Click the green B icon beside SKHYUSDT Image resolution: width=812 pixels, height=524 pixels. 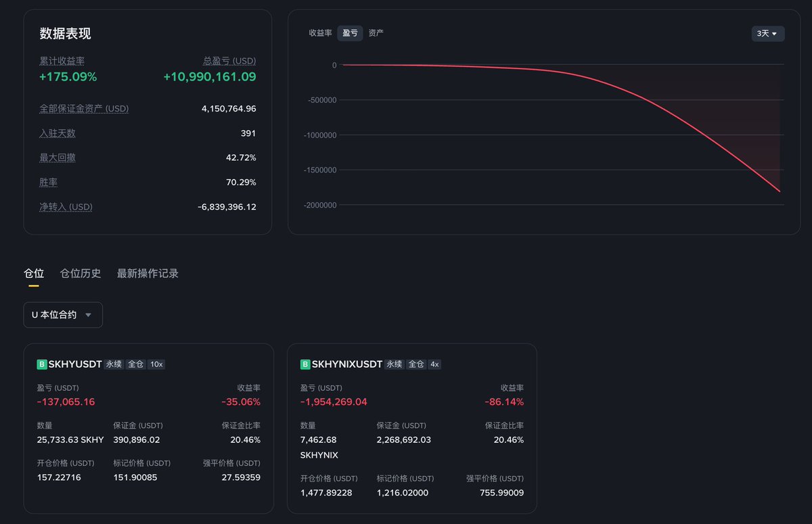pos(42,364)
